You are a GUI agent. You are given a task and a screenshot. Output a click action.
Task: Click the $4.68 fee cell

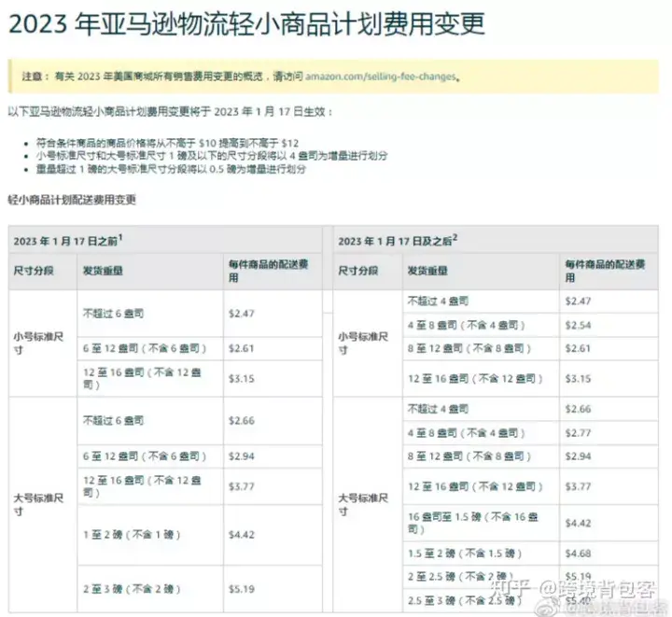coord(580,553)
